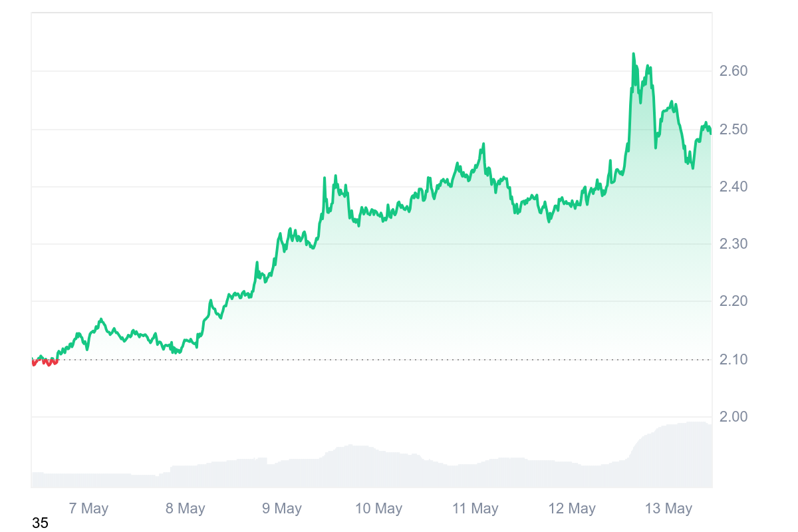Click the 2.00 price axis label
The image size is (798, 532).
(x=734, y=417)
